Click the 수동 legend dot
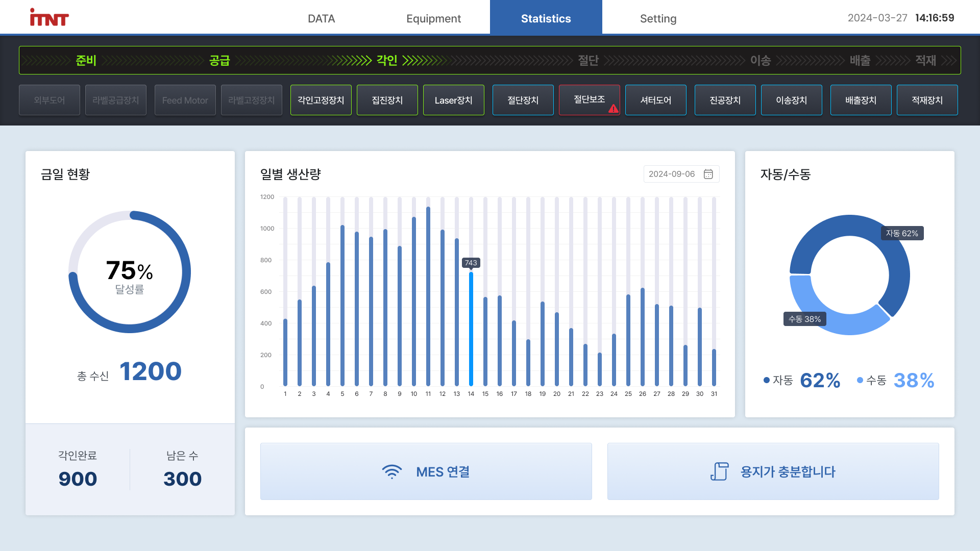The image size is (980, 551). click(860, 380)
